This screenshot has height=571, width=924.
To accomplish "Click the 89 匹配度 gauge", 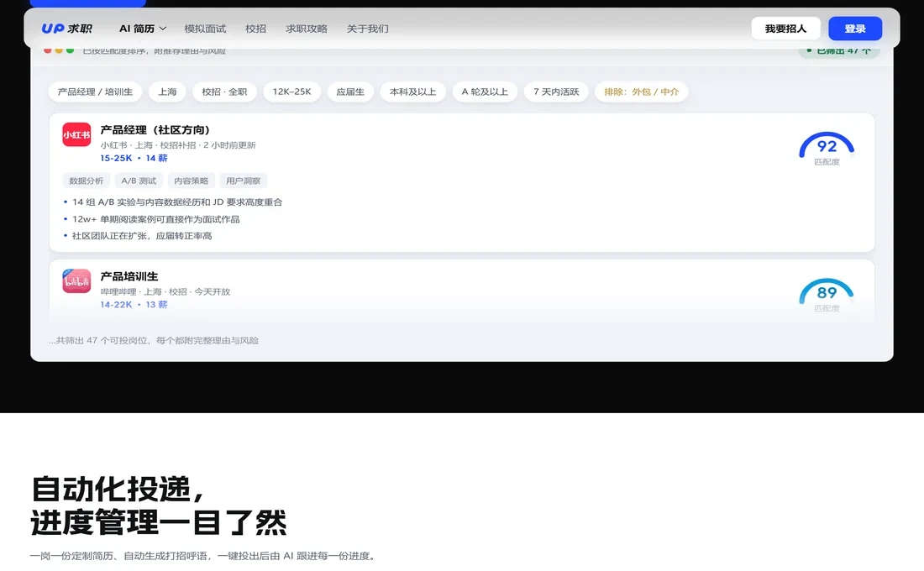I will (827, 295).
